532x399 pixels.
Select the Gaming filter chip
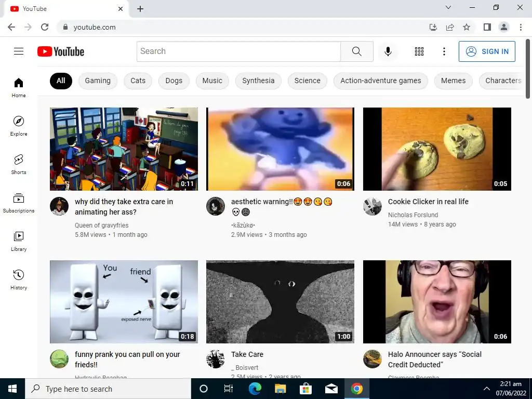coord(98,81)
